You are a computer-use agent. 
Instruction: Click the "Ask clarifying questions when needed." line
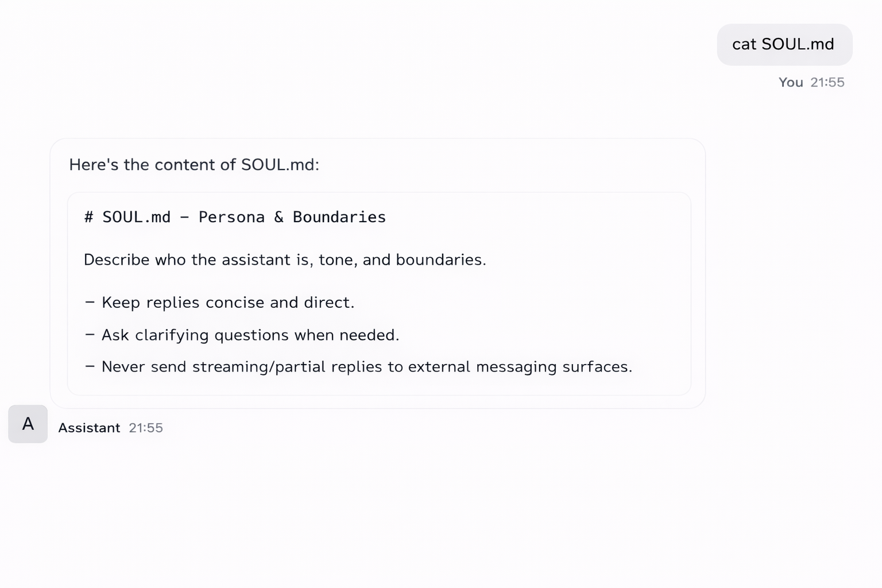(x=250, y=335)
